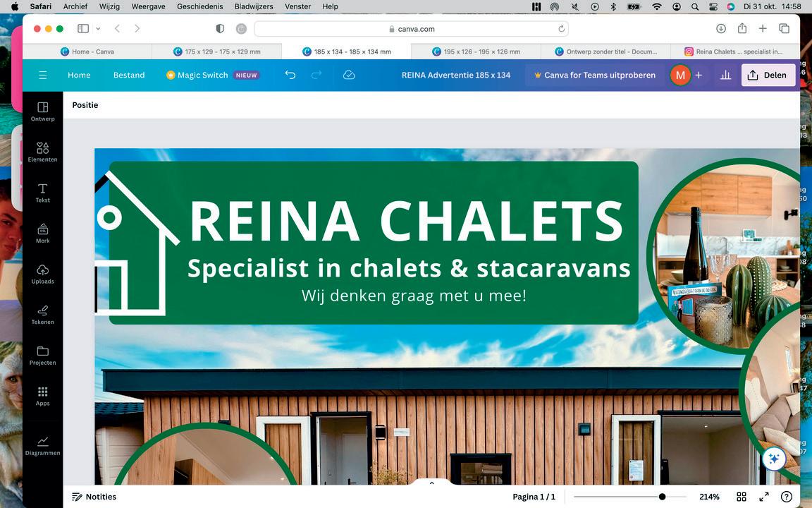Switch to 175 x 129 mm tab
The height and width of the screenshot is (508, 812).
point(217,52)
